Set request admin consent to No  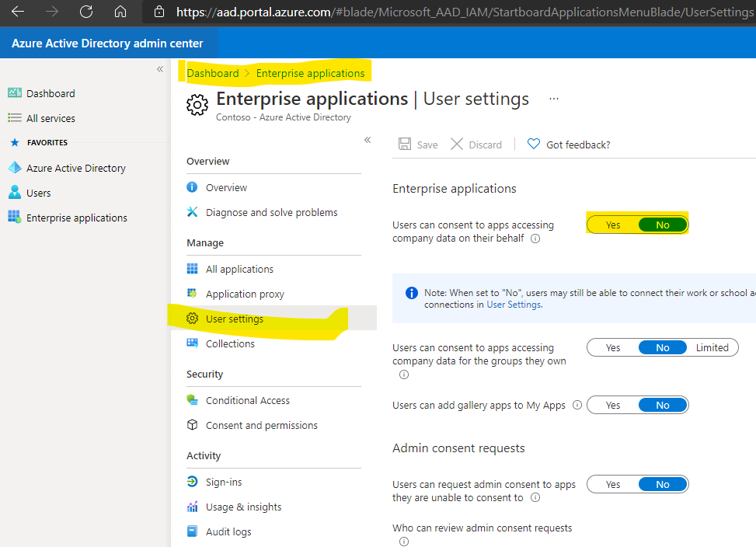[663, 484]
